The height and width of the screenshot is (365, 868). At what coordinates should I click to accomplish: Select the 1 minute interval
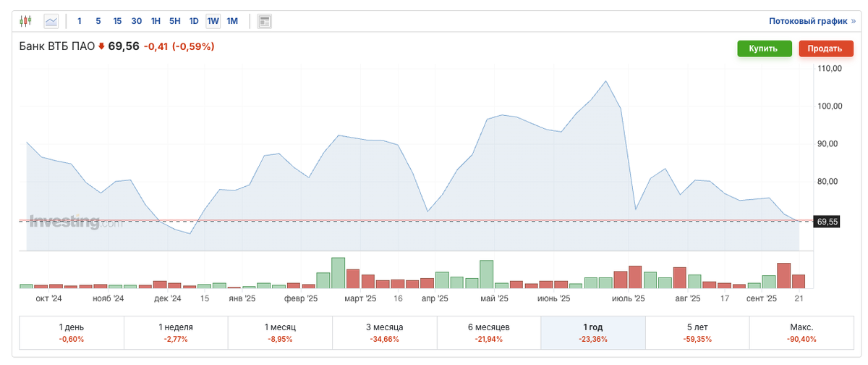point(79,21)
